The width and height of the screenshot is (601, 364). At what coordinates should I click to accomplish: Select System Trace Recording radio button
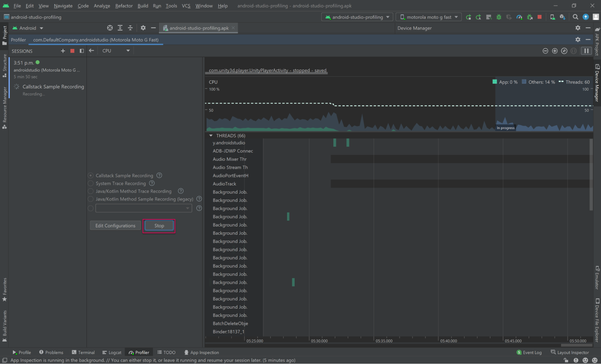click(91, 183)
